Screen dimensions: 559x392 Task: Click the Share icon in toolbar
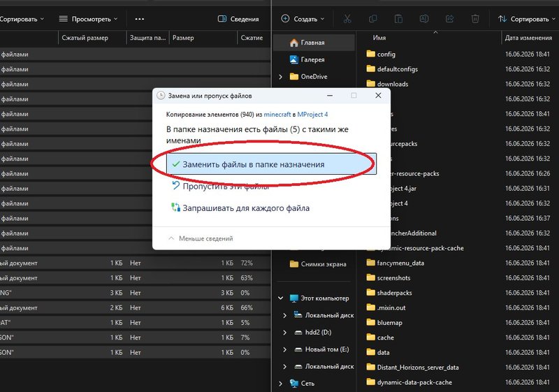pos(450,19)
